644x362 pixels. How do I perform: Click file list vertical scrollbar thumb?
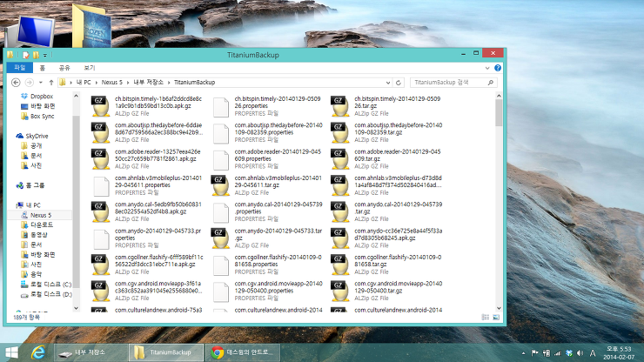click(499, 112)
